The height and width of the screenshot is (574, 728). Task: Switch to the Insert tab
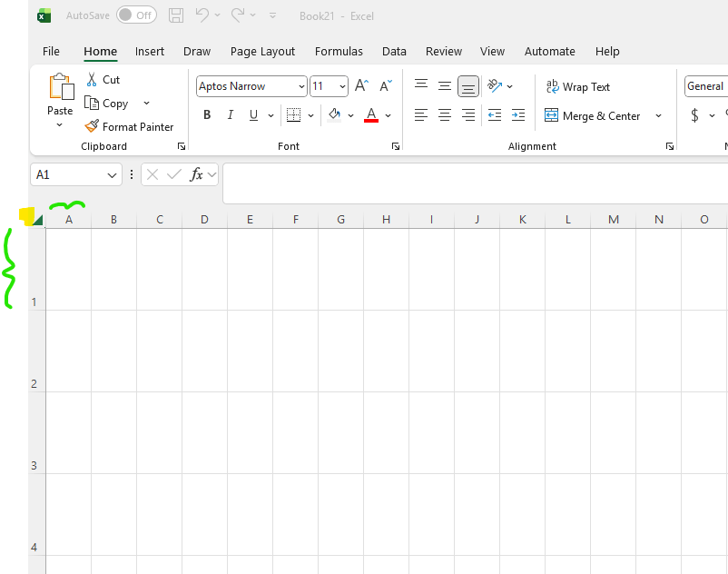(x=150, y=52)
